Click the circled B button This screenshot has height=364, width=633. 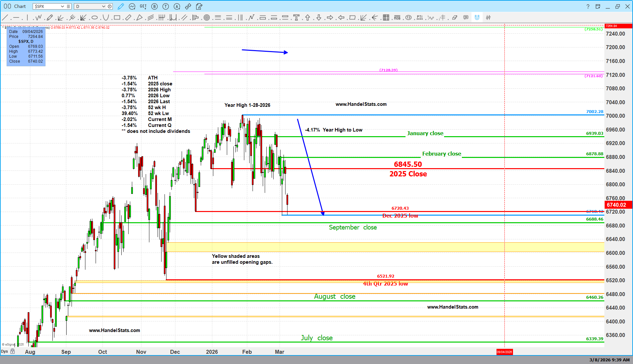(154, 6)
